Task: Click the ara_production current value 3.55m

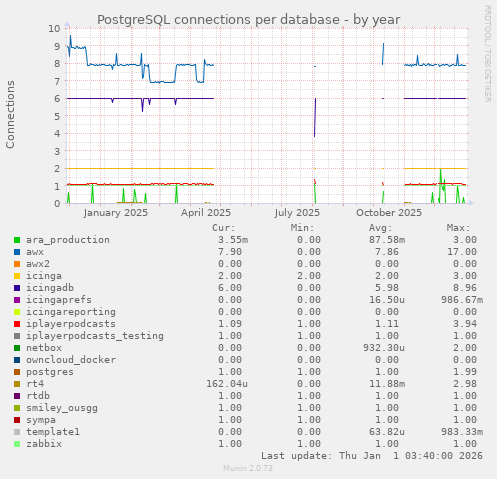Action: pyautogui.click(x=233, y=240)
